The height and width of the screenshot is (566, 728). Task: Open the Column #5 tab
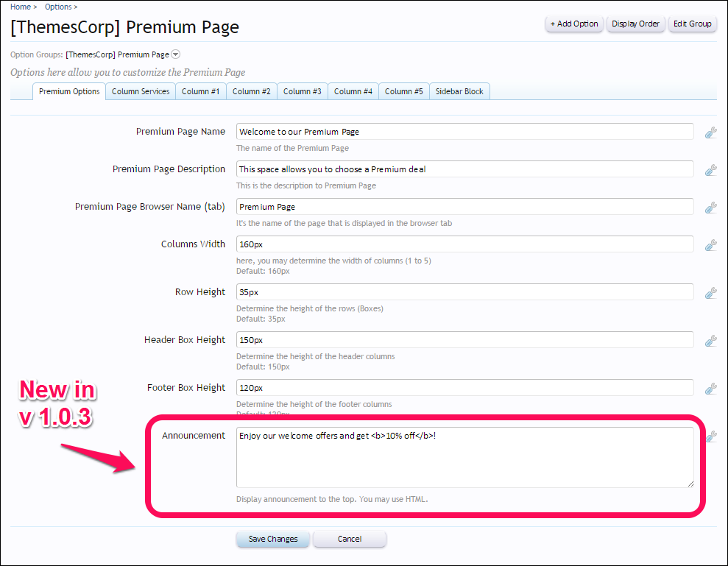click(x=404, y=91)
